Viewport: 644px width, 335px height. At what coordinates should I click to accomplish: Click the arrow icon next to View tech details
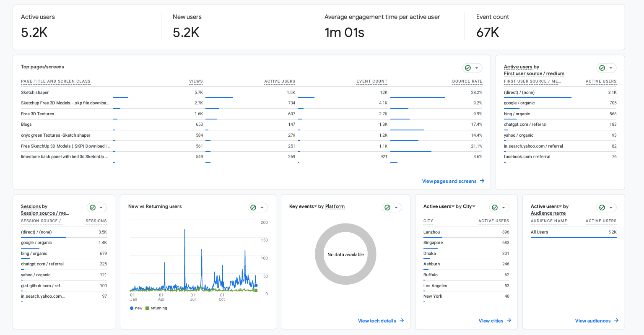pyautogui.click(x=402, y=320)
